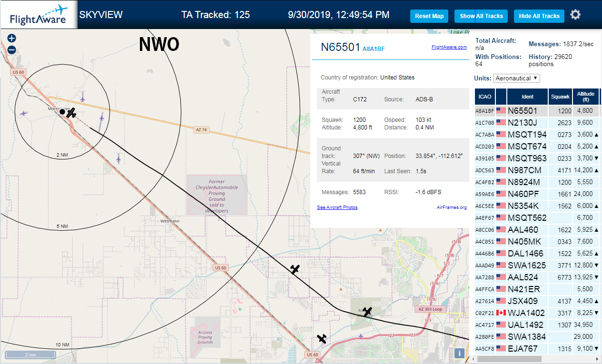This screenshot has height=364, width=602.
Task: Select the UAL1492 aircraft row
Action: [x=538, y=325]
